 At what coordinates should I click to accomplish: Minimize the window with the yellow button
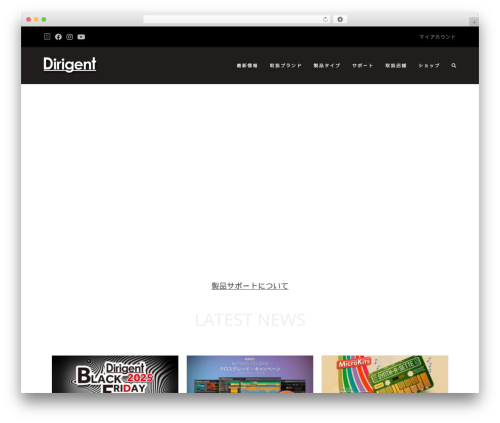click(36, 20)
